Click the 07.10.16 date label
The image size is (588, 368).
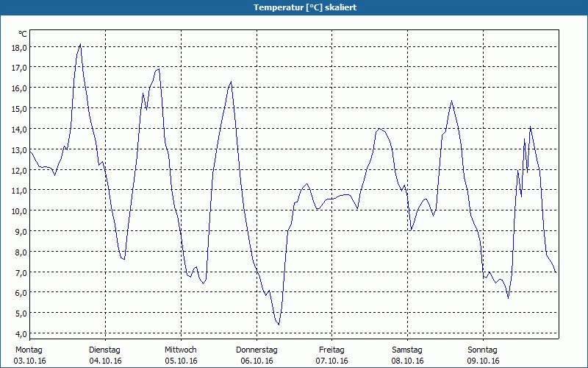[332, 361]
